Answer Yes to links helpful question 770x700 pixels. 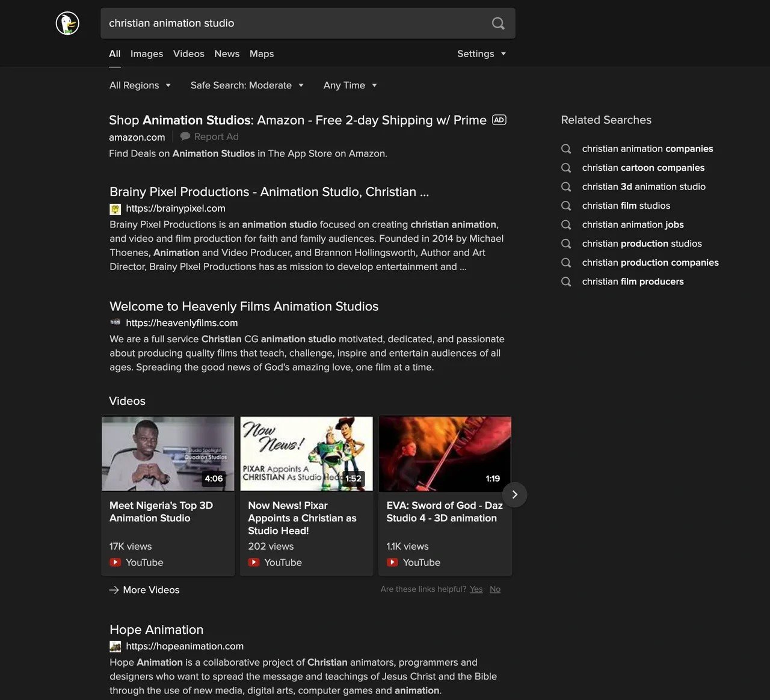pyautogui.click(x=476, y=589)
